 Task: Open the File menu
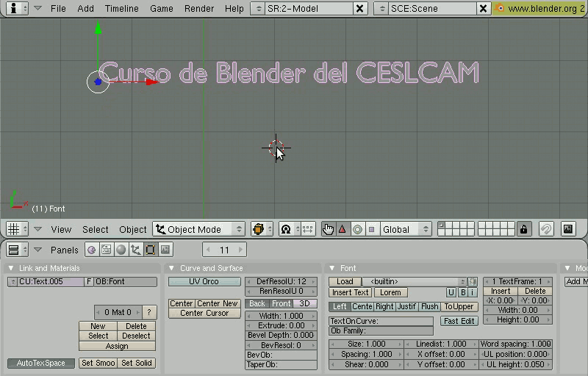[58, 8]
